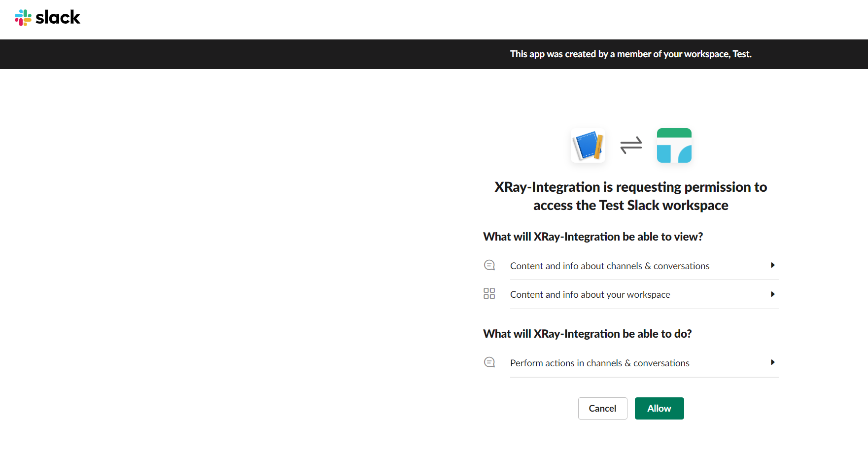Screen dimensions: 868x456
Task: Click the Test workspace icon
Action: pos(674,145)
